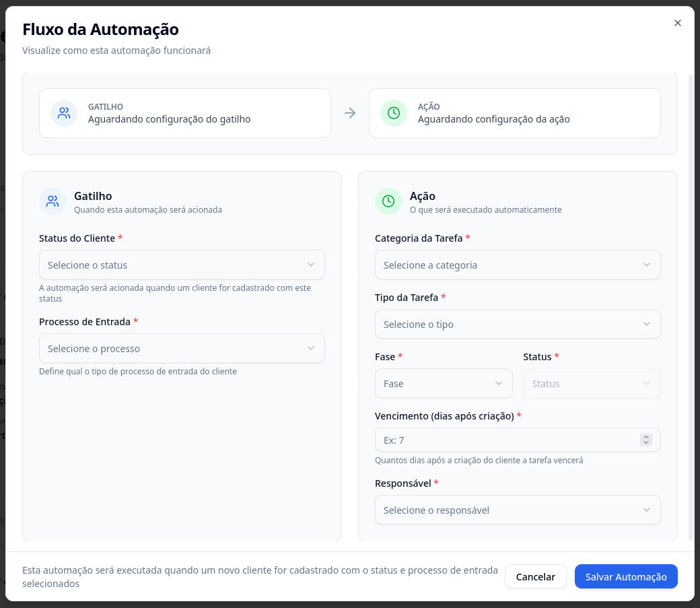Click the clock icon in the Ação flow card
Image resolution: width=700 pixels, height=608 pixels.
[394, 113]
